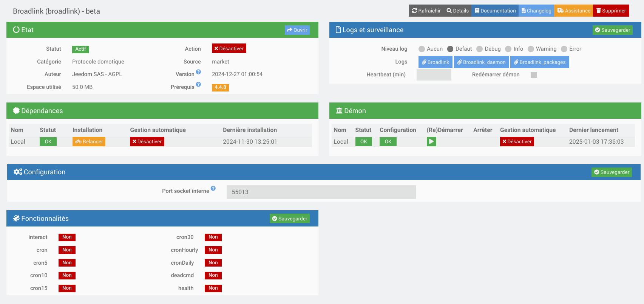This screenshot has height=304, width=644.
Task: Click Relancer to reinstall dependencies
Action: click(89, 141)
